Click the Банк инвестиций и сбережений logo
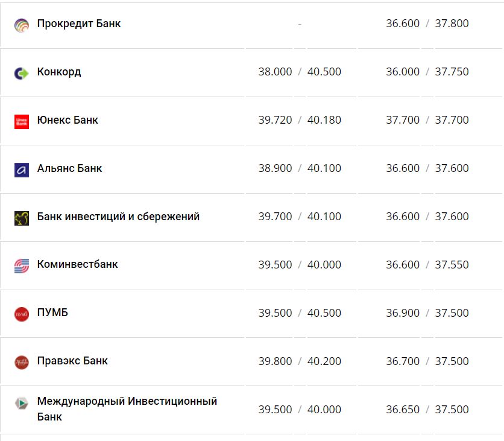Viewport: 504px width, 441px height. pyautogui.click(x=22, y=218)
